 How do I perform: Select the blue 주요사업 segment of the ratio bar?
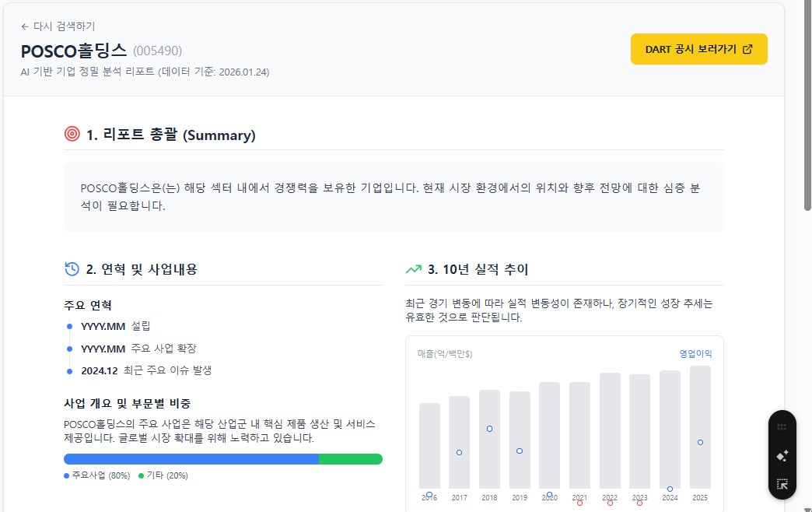click(x=191, y=459)
